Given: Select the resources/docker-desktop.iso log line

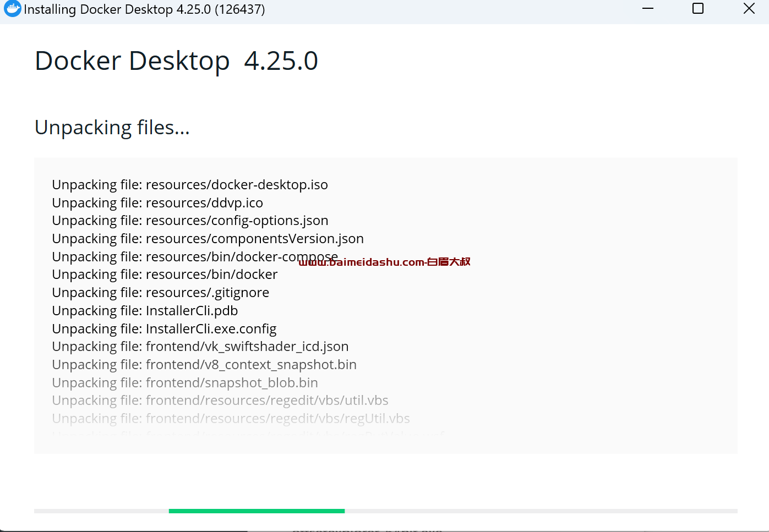Looking at the screenshot, I should click(x=190, y=185).
